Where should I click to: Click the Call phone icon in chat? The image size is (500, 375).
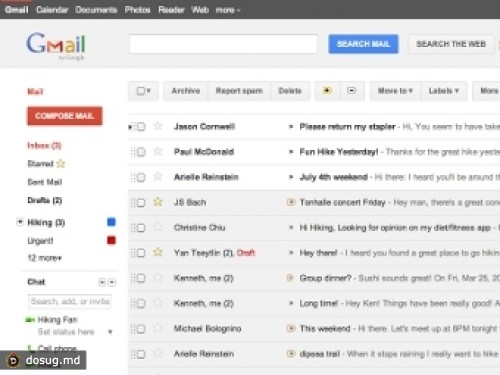pos(31,348)
